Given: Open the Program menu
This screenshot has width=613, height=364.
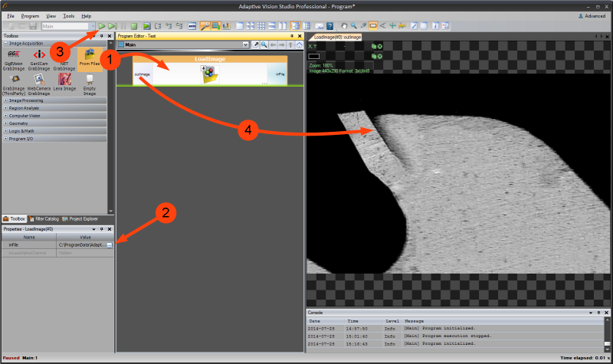Looking at the screenshot, I should tap(31, 15).
